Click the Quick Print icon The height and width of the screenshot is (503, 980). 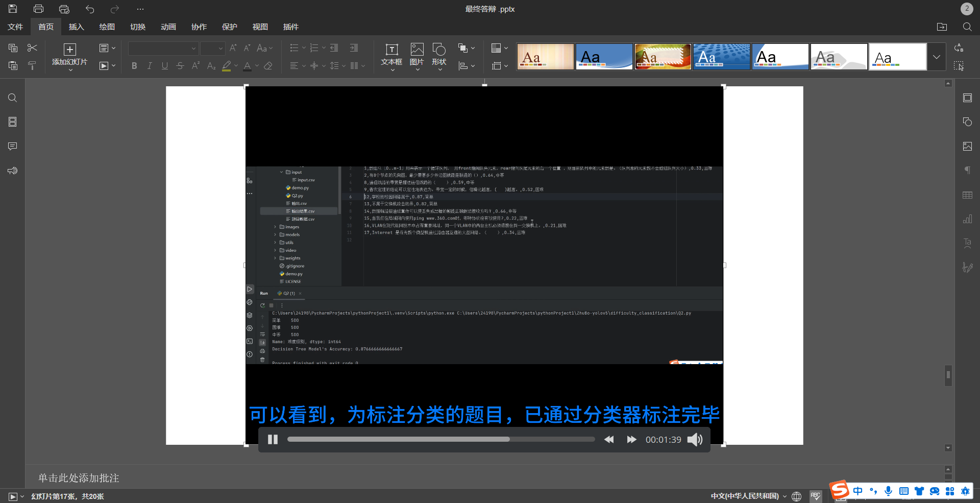[64, 9]
